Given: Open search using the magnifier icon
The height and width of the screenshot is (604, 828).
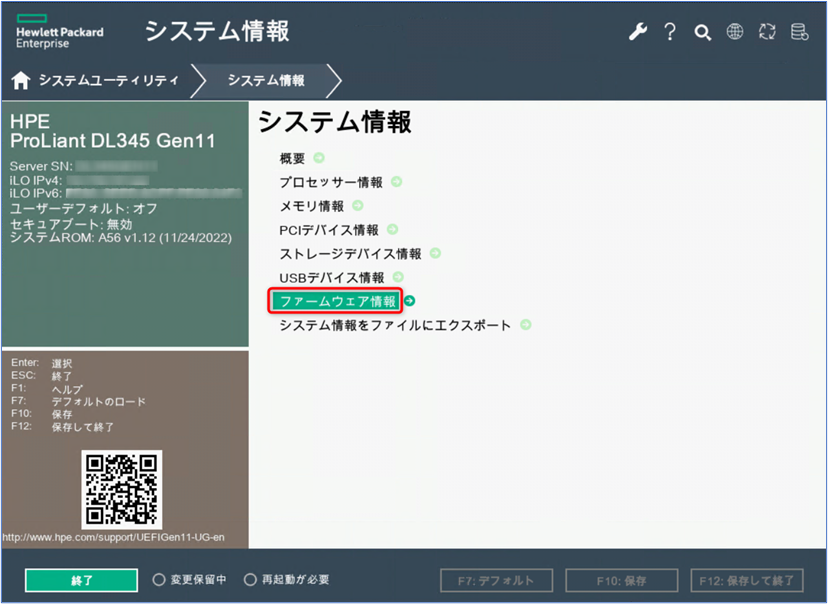Looking at the screenshot, I should (703, 31).
